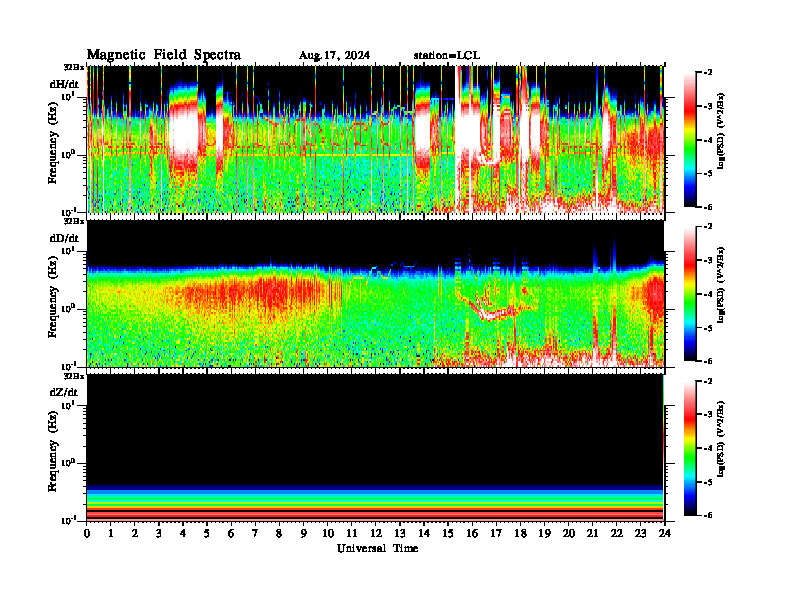792x612 pixels.
Task: Click the dZ/dt panel label
Action: 64,392
